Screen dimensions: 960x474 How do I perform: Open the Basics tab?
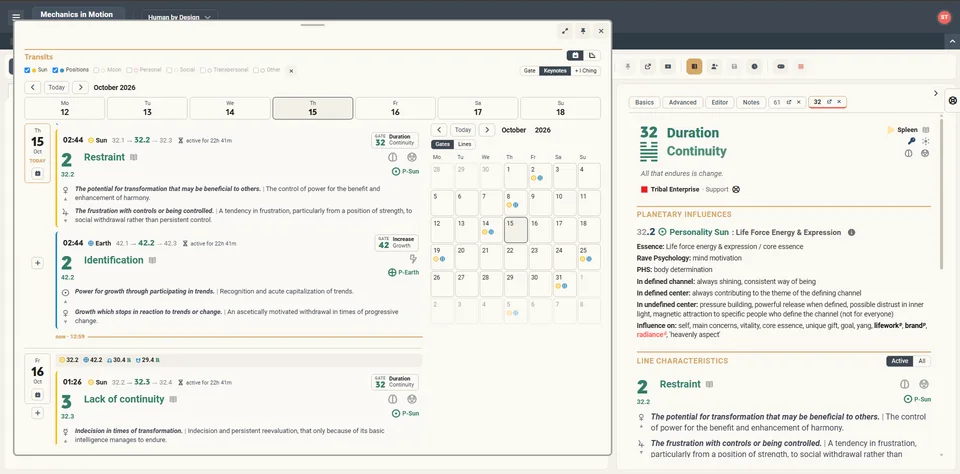click(x=644, y=102)
